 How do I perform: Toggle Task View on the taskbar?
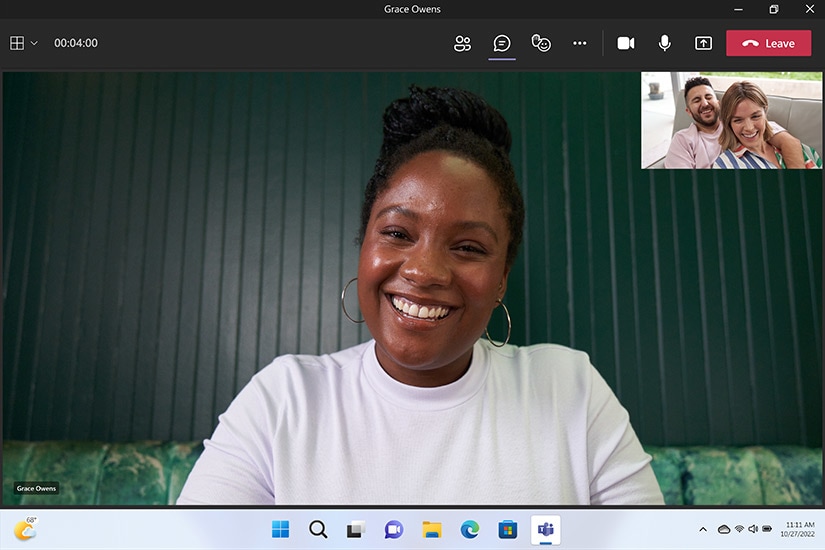point(356,529)
